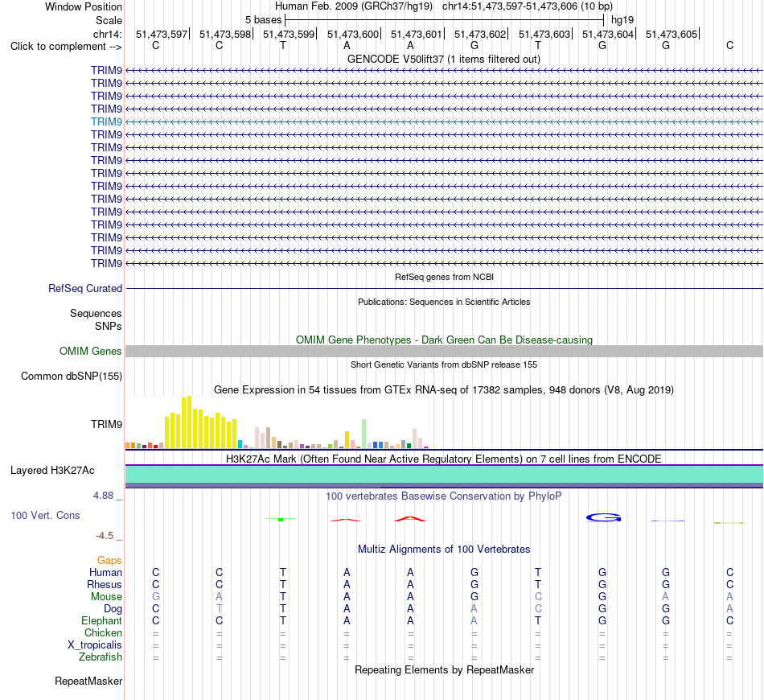Click the RepeatMasker track label
Image resolution: width=764 pixels, height=700 pixels.
pos(88,681)
